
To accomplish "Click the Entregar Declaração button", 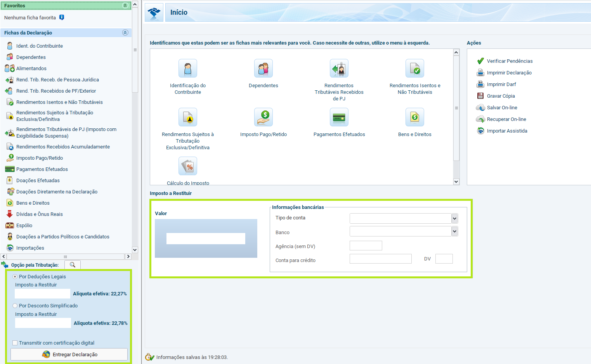I will 69,354.
